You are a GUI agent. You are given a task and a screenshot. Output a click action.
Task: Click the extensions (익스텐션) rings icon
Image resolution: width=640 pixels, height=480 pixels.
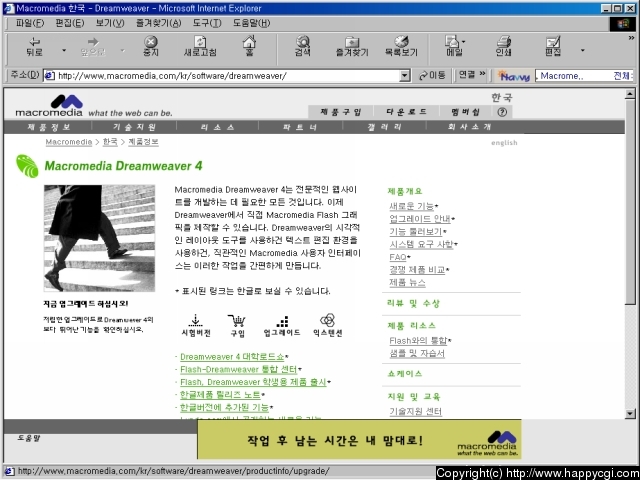click(327, 325)
